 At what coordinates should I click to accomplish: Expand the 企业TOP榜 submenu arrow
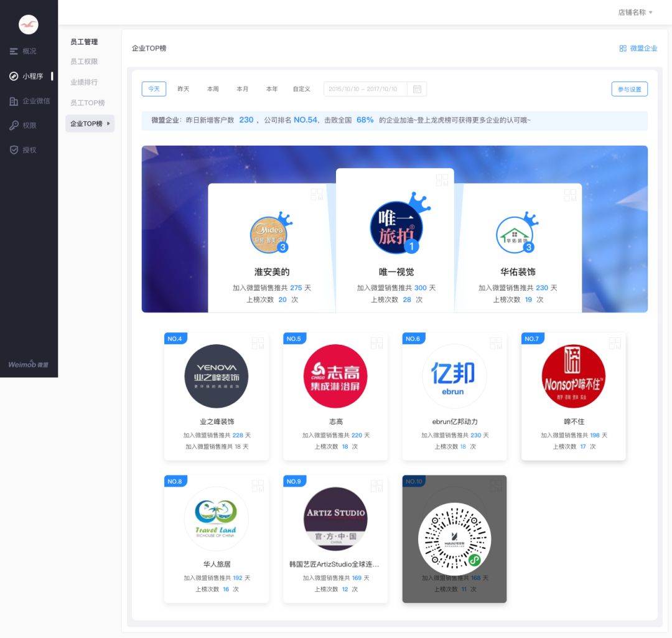pos(108,123)
